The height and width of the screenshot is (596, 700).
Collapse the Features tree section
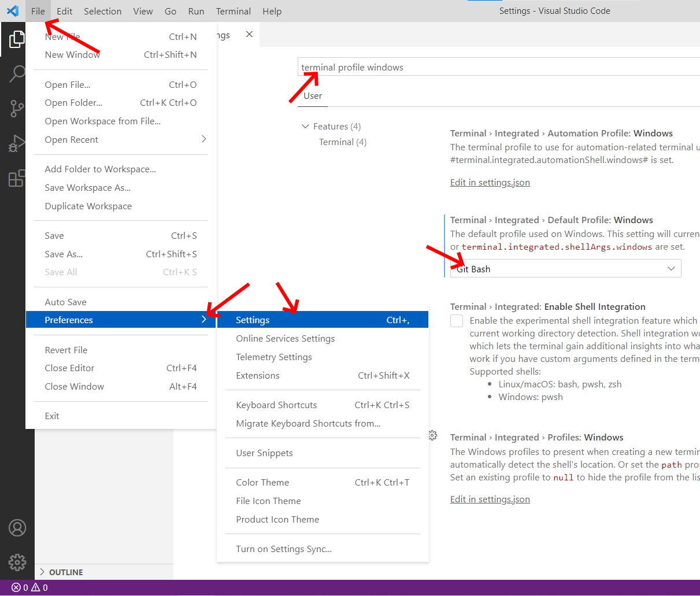(305, 127)
